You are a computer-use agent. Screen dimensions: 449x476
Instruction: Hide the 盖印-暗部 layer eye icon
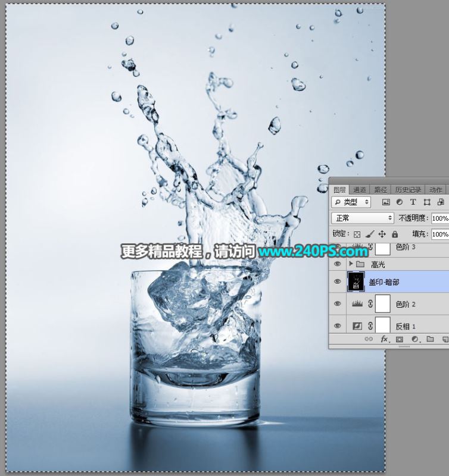tap(337, 281)
